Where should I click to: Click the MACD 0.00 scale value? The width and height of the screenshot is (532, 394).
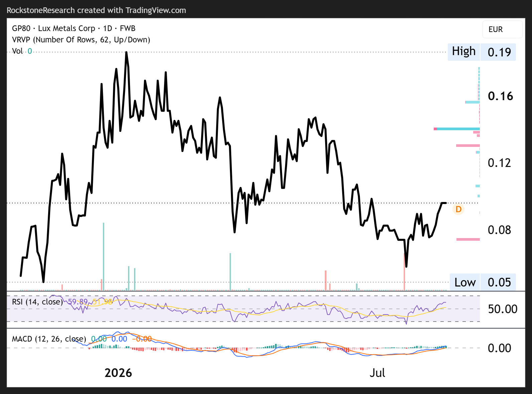coord(499,348)
